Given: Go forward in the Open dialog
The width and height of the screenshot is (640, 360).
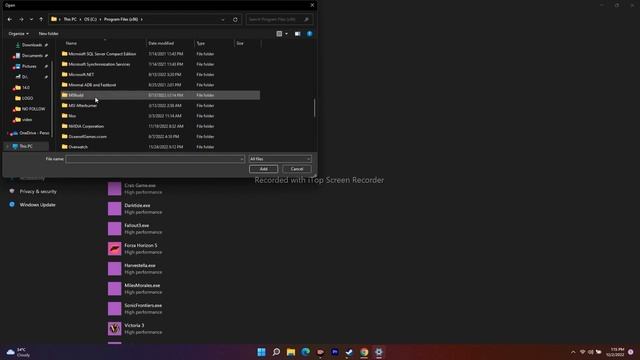Looking at the screenshot, I should (x=21, y=19).
